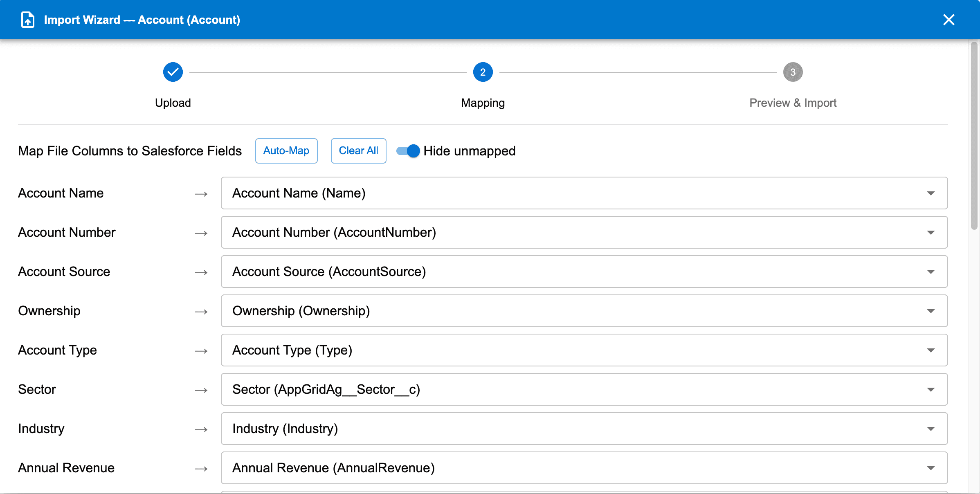The width and height of the screenshot is (980, 494).
Task: Toggle the Hide unmapped switch
Action: click(x=408, y=151)
